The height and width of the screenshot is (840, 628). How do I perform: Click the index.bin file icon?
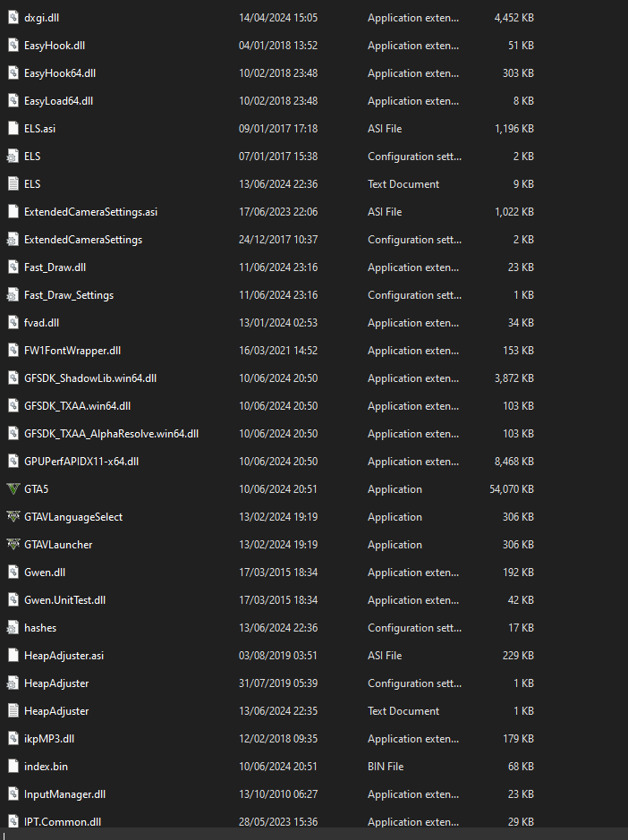(x=13, y=767)
